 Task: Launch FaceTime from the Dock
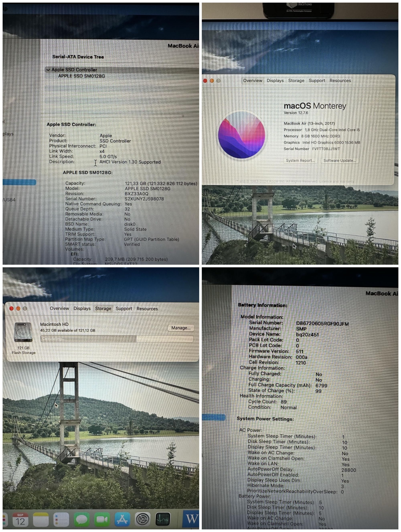coord(102,520)
